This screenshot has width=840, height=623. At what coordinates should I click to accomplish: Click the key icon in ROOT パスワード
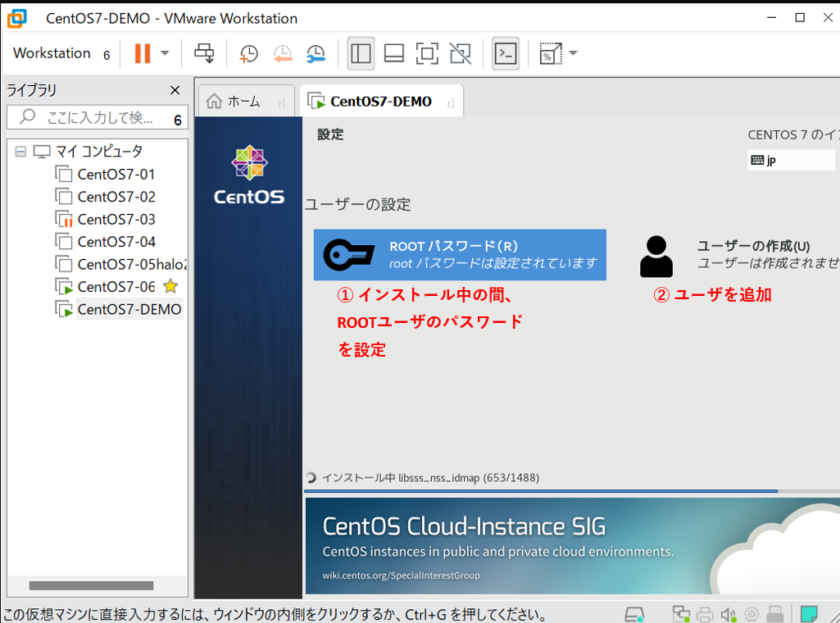click(x=349, y=255)
